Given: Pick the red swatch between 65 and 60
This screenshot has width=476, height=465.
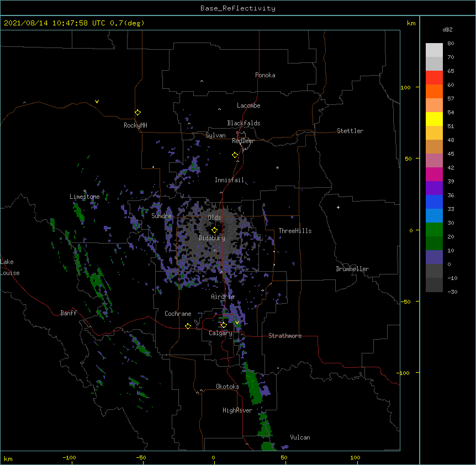Looking at the screenshot, I should click(x=434, y=77).
